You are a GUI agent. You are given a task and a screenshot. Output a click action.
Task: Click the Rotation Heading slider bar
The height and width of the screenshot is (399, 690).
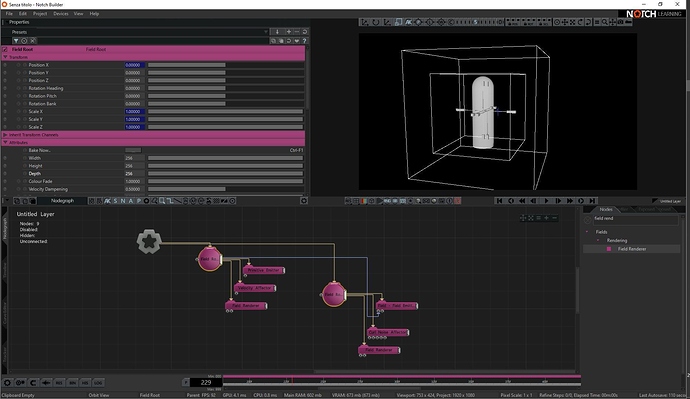click(225, 88)
